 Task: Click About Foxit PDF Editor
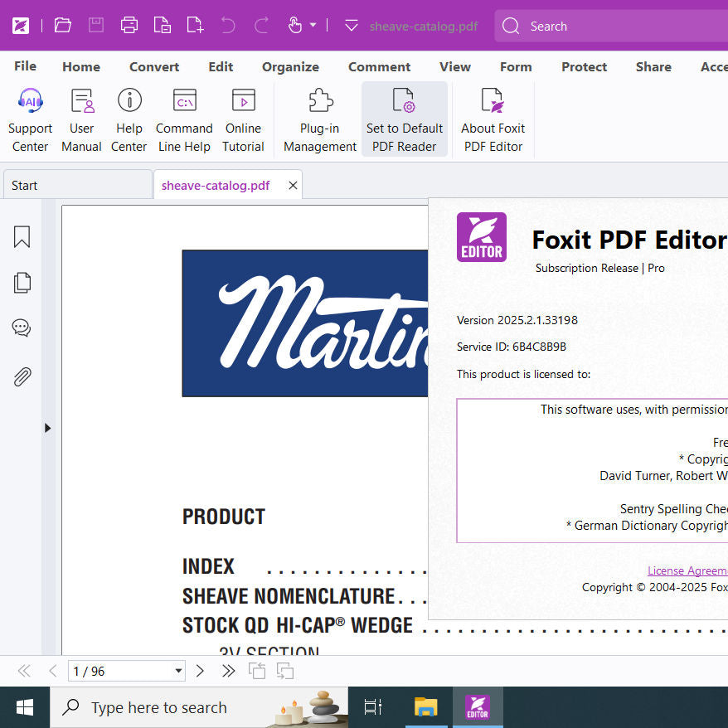(x=493, y=119)
